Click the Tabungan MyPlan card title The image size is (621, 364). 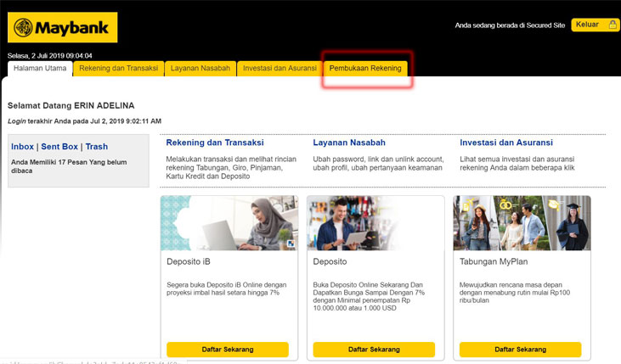click(494, 261)
